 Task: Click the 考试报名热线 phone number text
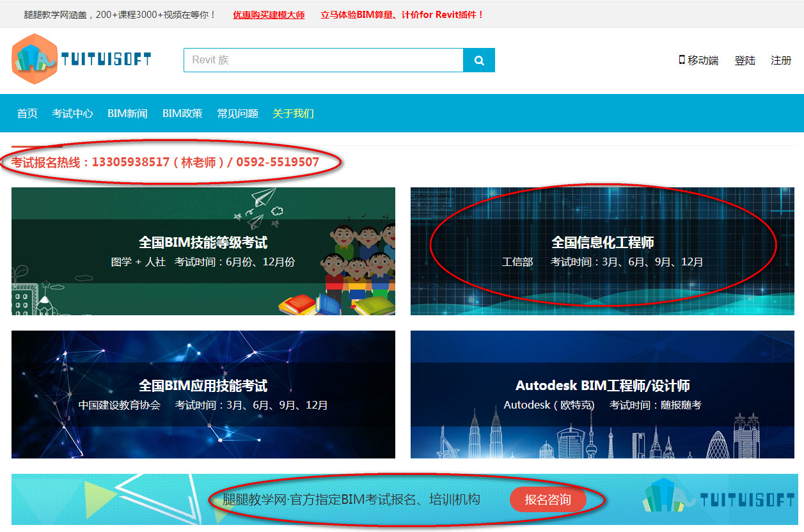click(165, 162)
